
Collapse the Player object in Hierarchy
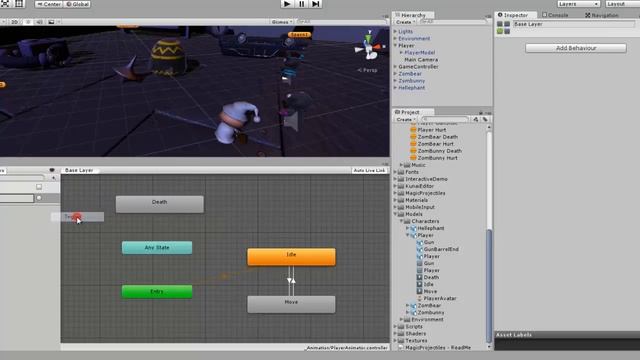click(x=395, y=45)
